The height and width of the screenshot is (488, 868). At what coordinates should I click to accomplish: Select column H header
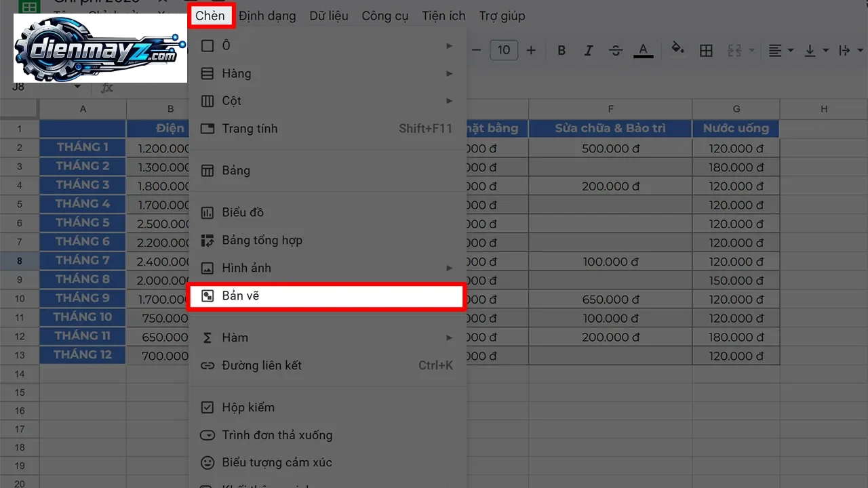click(x=824, y=108)
